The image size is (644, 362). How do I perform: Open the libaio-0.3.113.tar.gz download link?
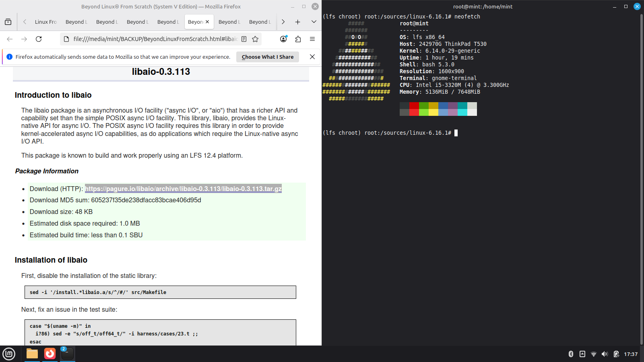pos(183,189)
